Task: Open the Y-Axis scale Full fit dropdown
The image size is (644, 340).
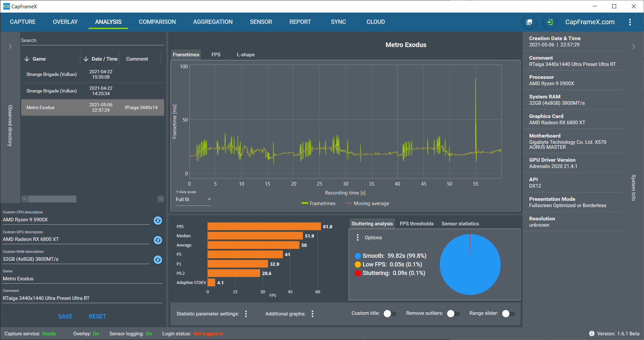Action: [x=193, y=199]
